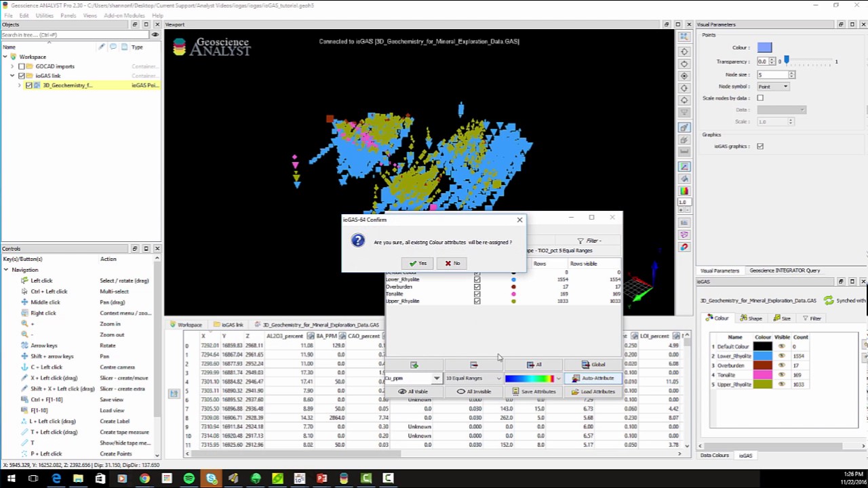Collapse the Navigation controls group
This screenshot has width=868, height=488.
click(5, 270)
